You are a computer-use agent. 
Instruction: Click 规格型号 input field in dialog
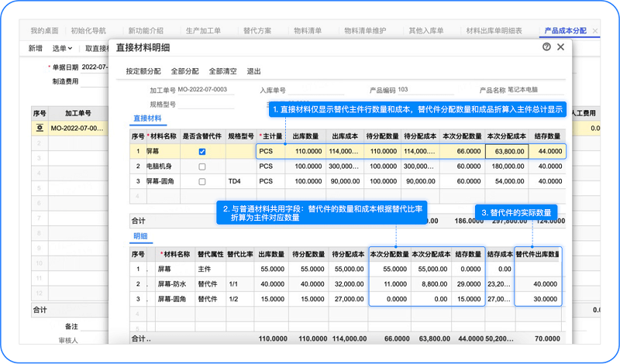pyautogui.click(x=205, y=105)
